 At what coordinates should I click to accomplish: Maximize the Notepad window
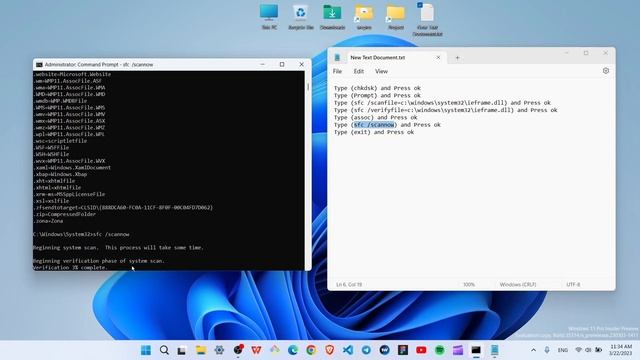[586, 53]
